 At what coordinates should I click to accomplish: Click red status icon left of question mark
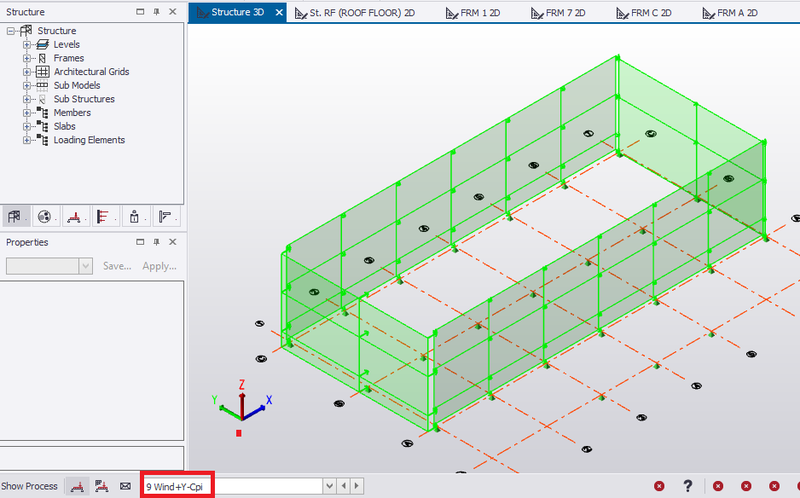[659, 486]
